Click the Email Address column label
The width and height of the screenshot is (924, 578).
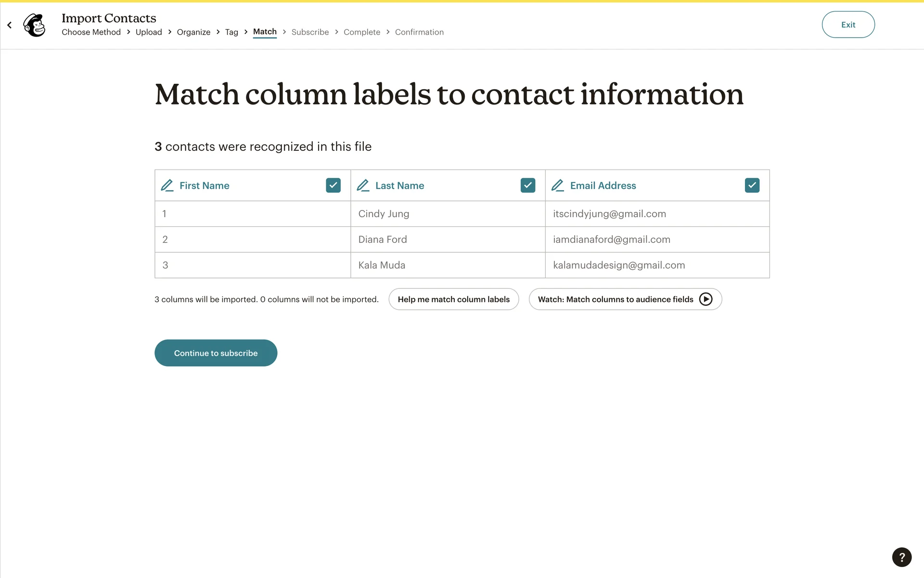click(x=603, y=185)
